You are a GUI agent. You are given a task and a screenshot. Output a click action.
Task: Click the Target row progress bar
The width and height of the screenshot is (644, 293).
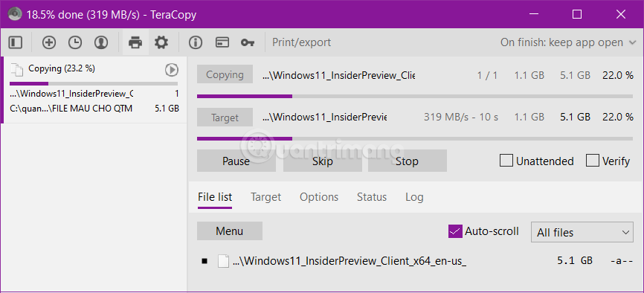tap(415, 139)
